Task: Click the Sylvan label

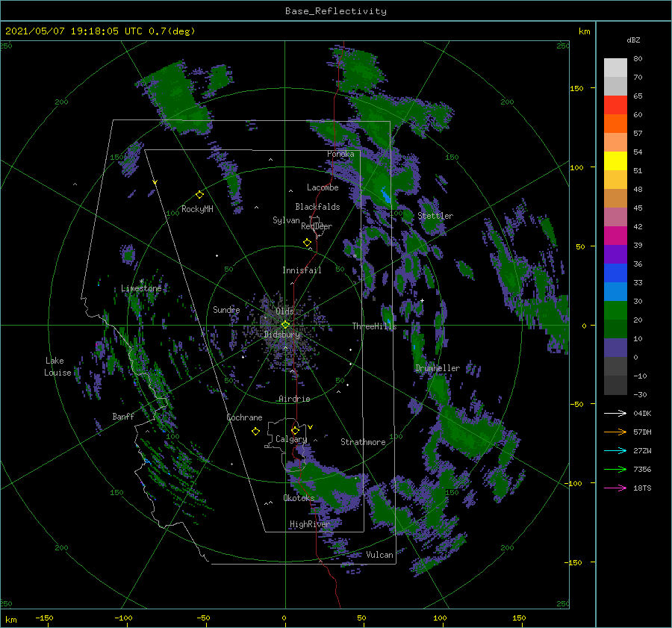Action: tap(286, 220)
